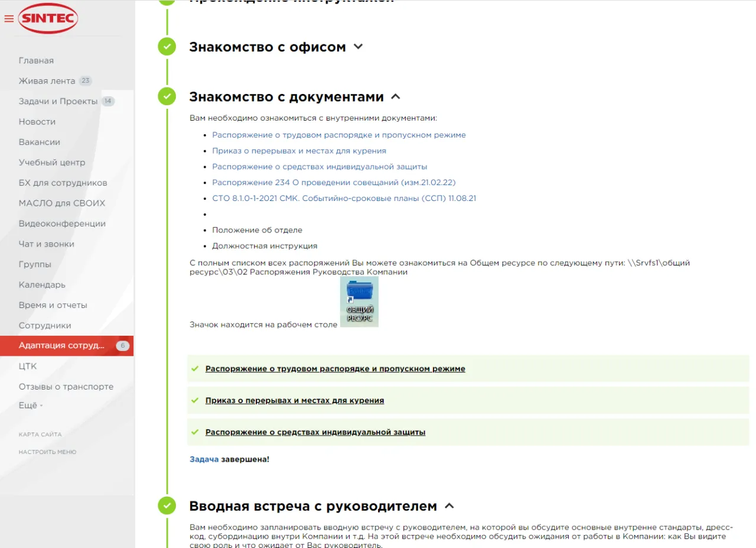Click green check circle beside Вводная встреча с руководителем
Viewport: 756px width, 548px height.
(x=167, y=505)
